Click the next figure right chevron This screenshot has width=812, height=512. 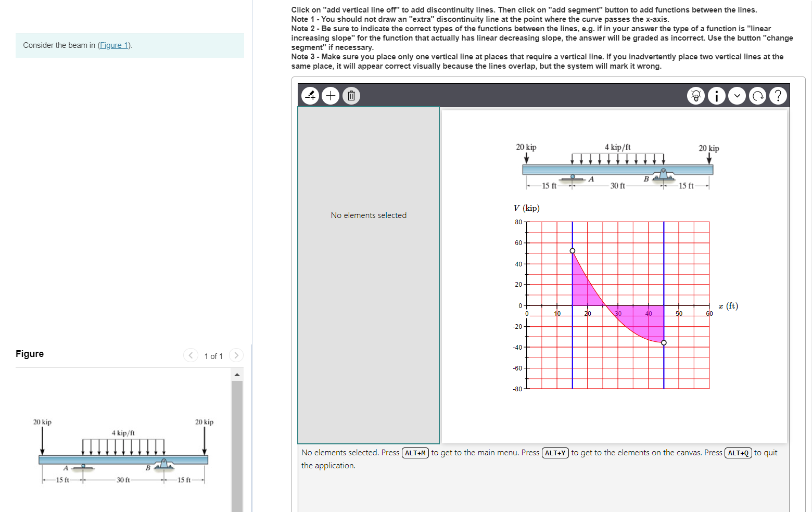pos(236,355)
